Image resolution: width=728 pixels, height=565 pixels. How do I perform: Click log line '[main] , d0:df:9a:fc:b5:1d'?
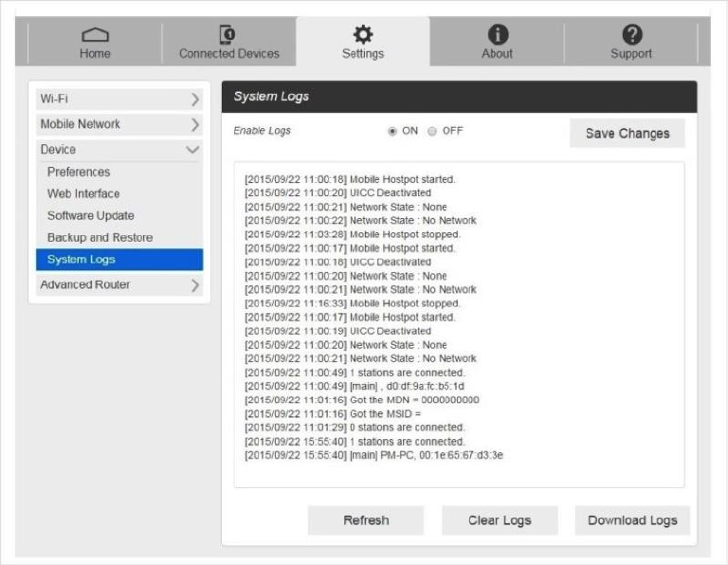coord(355,386)
